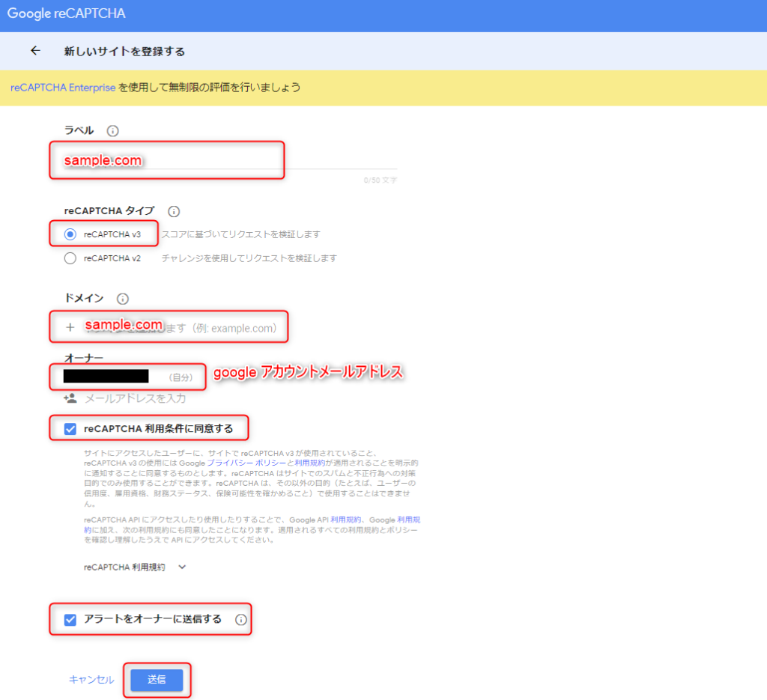Click info icon beside アラートをオーナーに送信する
This screenshot has width=767, height=700.
coord(240,620)
